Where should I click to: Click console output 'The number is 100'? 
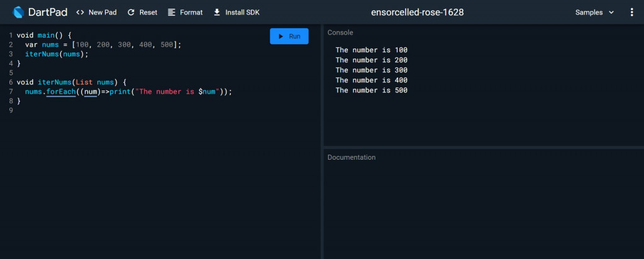click(371, 50)
